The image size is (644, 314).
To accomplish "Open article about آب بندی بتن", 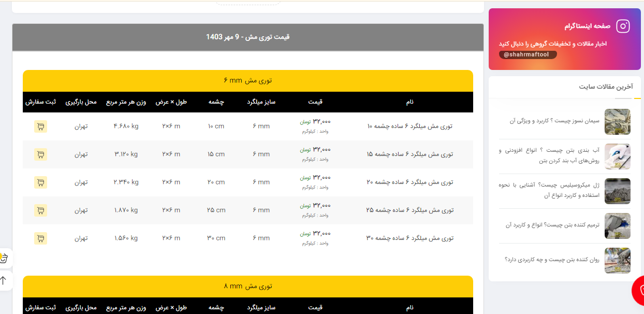I will 551,155.
